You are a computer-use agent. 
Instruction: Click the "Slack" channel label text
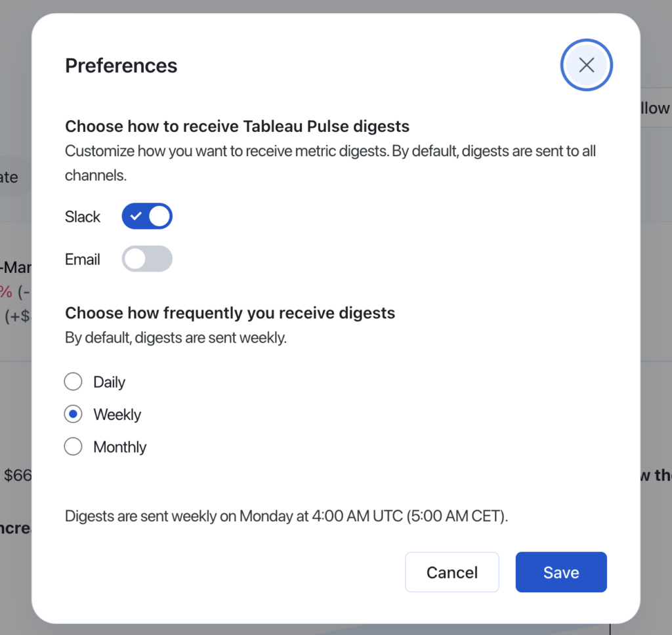83,217
